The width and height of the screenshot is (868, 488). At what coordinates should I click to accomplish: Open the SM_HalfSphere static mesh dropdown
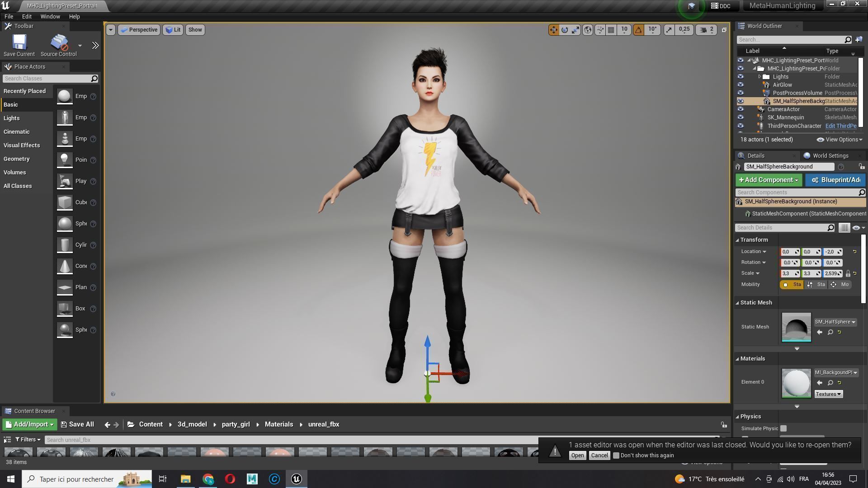835,322
